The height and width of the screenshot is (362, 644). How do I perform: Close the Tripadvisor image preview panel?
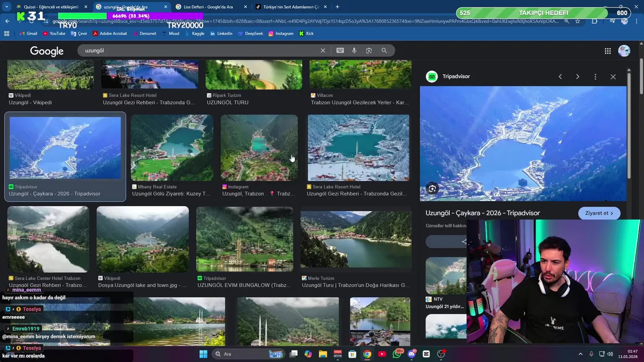pos(613,76)
